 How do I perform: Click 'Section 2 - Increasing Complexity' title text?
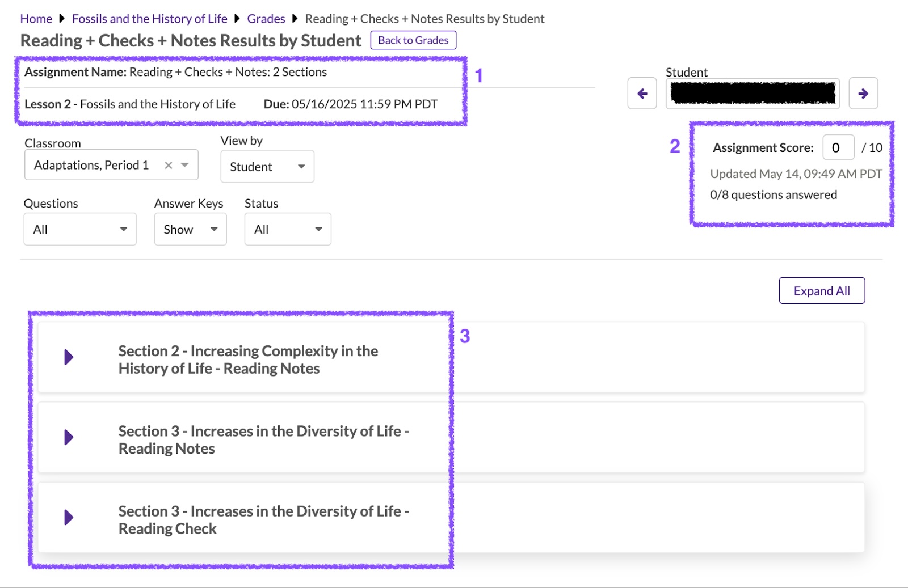[x=248, y=359]
